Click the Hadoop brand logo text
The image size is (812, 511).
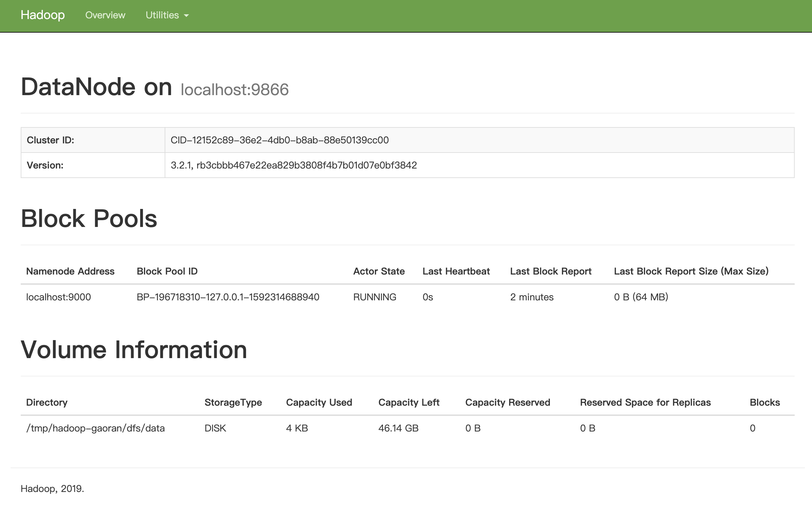pyautogui.click(x=42, y=15)
